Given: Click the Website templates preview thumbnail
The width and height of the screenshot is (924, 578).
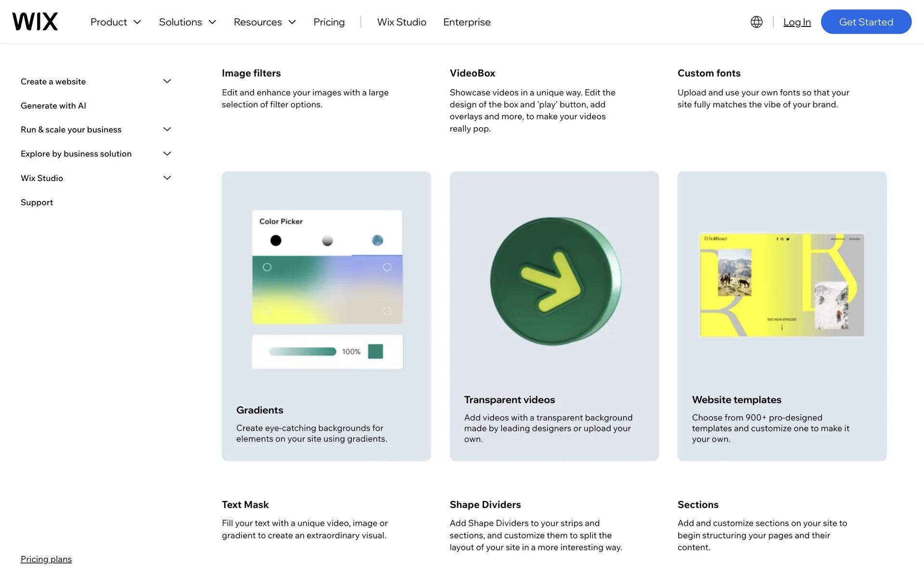Looking at the screenshot, I should pos(782,285).
